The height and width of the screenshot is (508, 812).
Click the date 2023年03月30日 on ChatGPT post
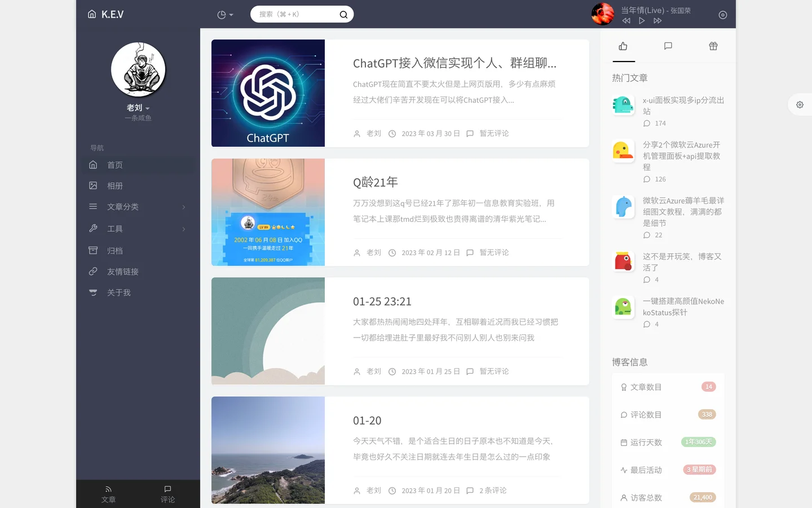tap(431, 134)
